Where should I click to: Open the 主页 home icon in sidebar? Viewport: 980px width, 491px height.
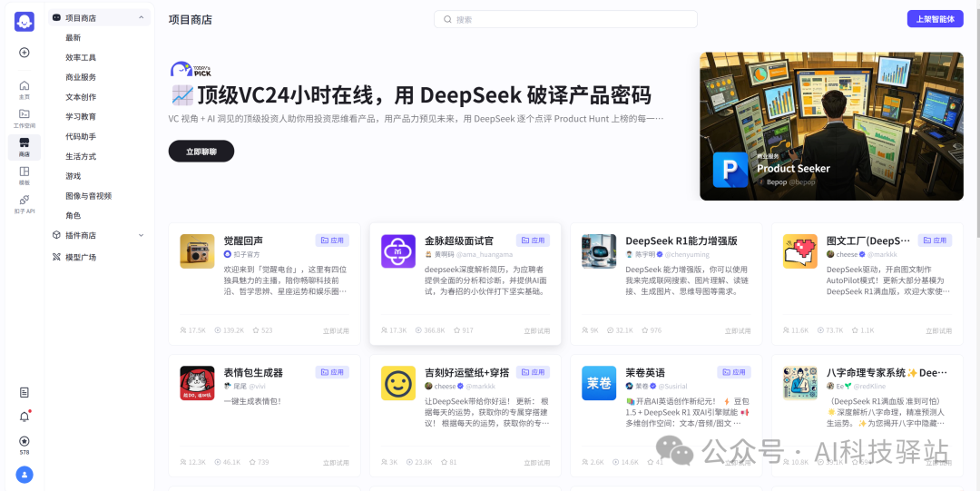coord(24,90)
